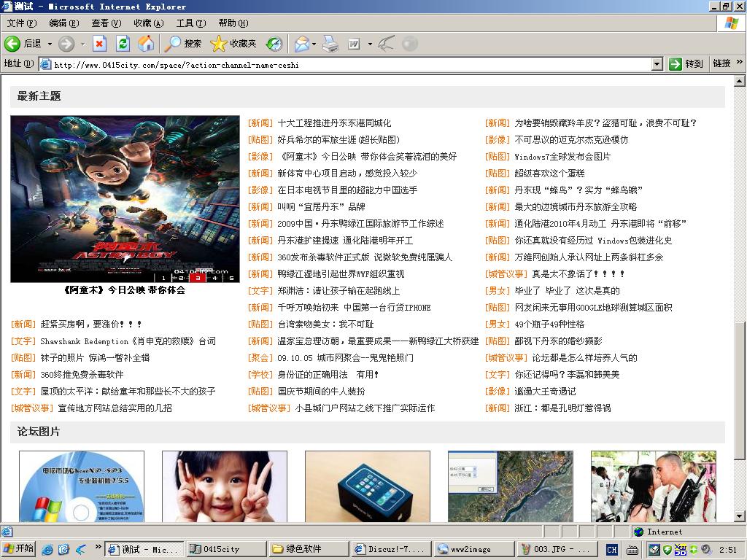Click the vertical scrollbar thumb
The image size is (747, 560).
pyautogui.click(x=739, y=391)
